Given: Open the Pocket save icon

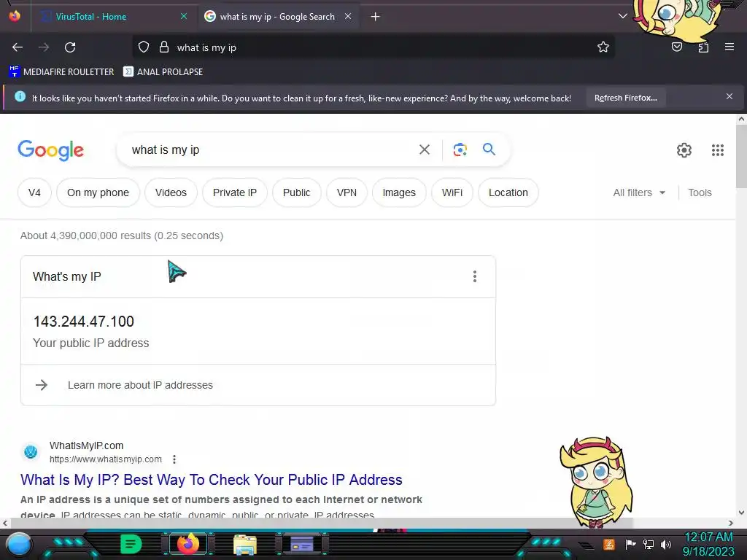Looking at the screenshot, I should (677, 47).
